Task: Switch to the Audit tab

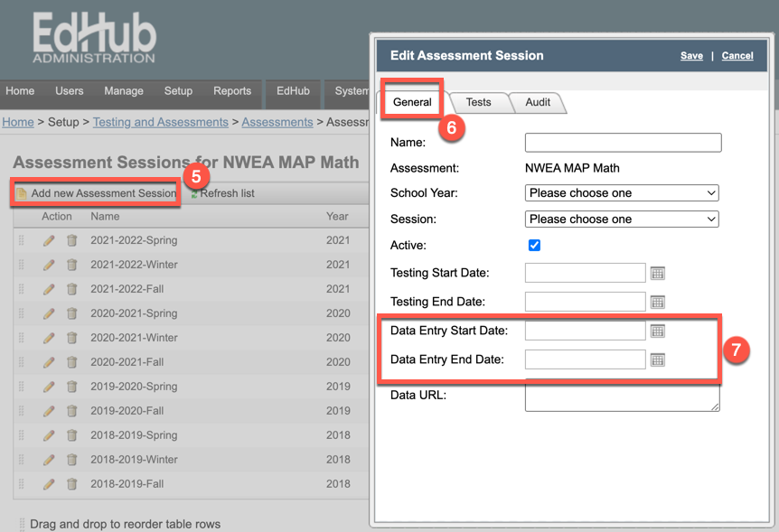Action: tap(538, 102)
